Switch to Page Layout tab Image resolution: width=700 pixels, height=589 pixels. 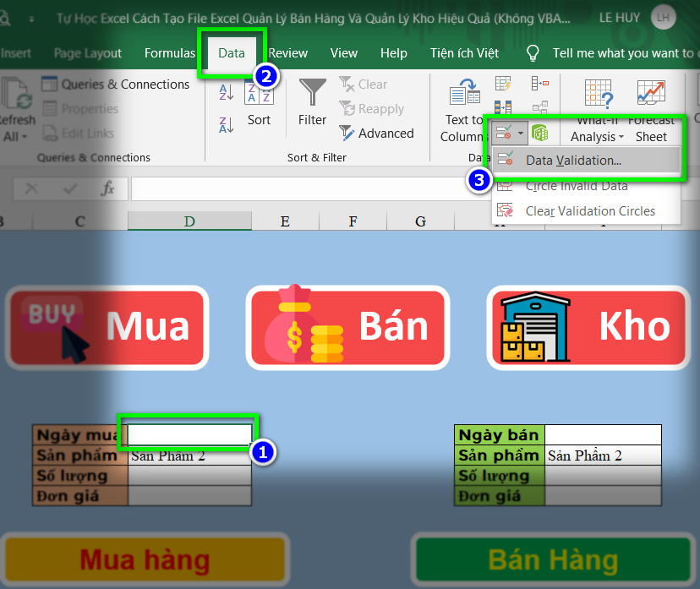click(x=88, y=53)
